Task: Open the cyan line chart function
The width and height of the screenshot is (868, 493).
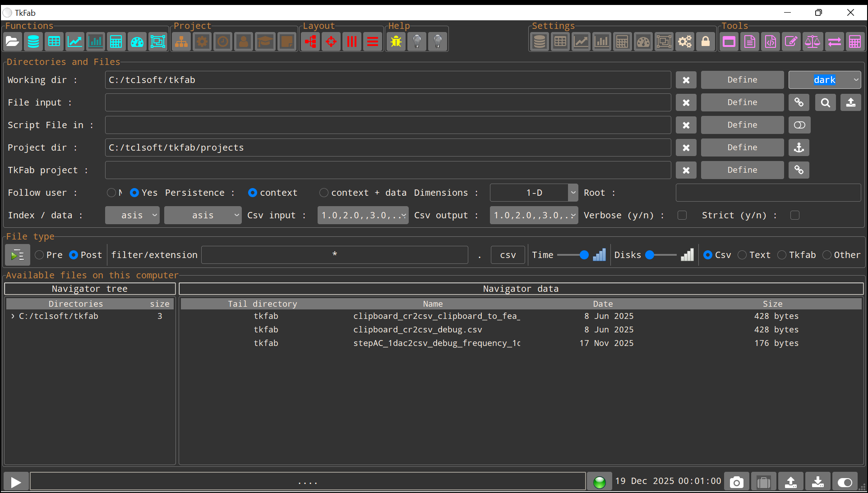Action: (75, 42)
